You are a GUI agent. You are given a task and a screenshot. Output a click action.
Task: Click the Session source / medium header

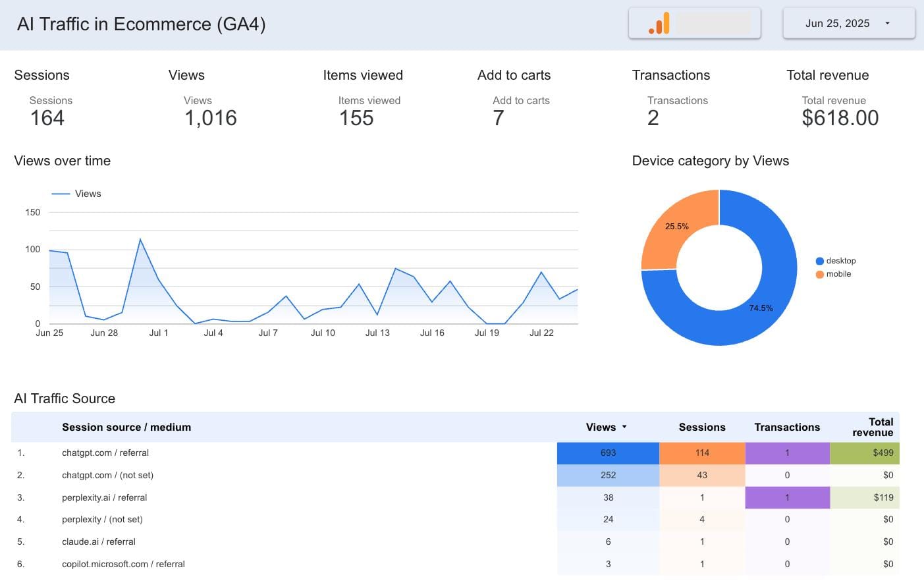(x=126, y=427)
